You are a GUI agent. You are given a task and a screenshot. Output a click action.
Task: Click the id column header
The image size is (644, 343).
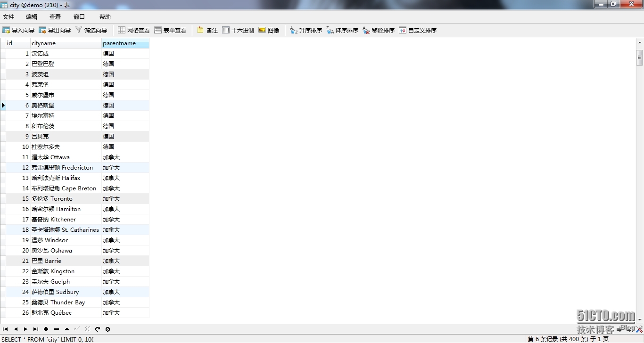pyautogui.click(x=18, y=43)
